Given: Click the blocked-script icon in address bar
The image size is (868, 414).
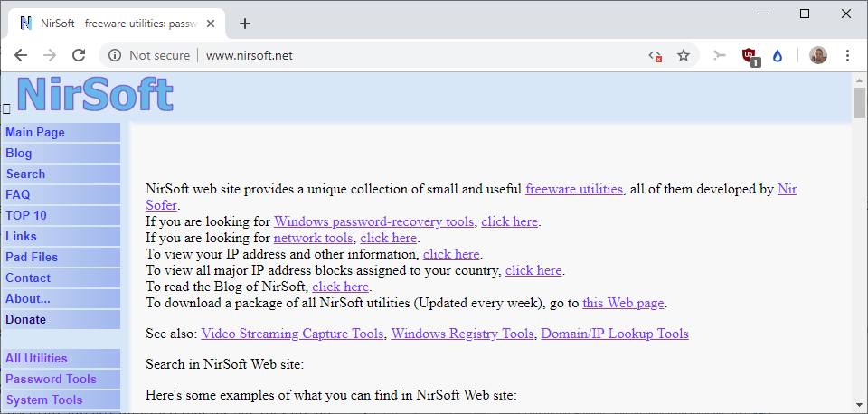Looking at the screenshot, I should coord(656,55).
